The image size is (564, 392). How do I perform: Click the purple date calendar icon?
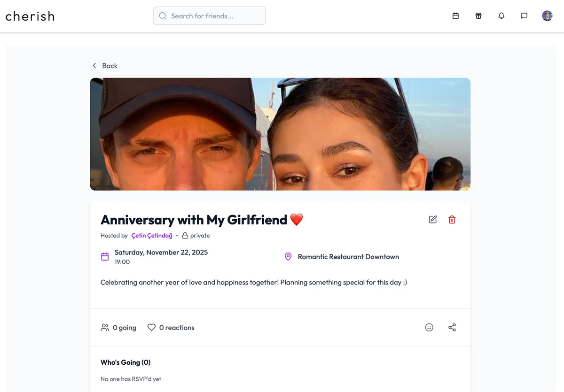[105, 257]
